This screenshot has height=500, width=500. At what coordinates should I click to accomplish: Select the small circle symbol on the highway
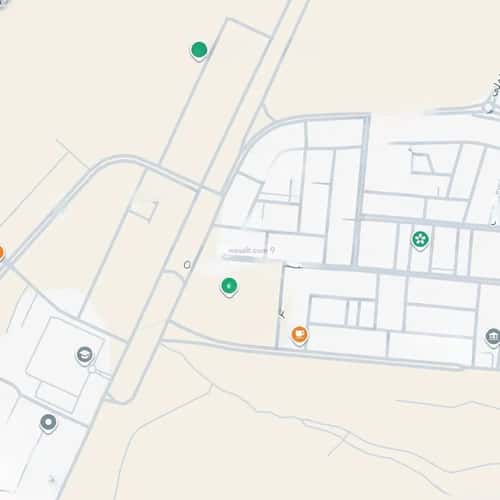[x=187, y=265]
